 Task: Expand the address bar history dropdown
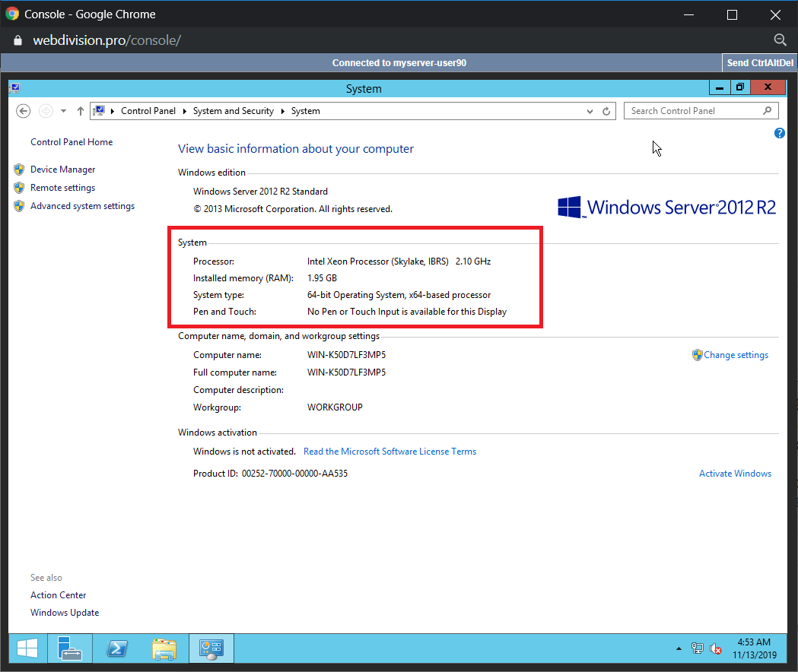point(590,111)
